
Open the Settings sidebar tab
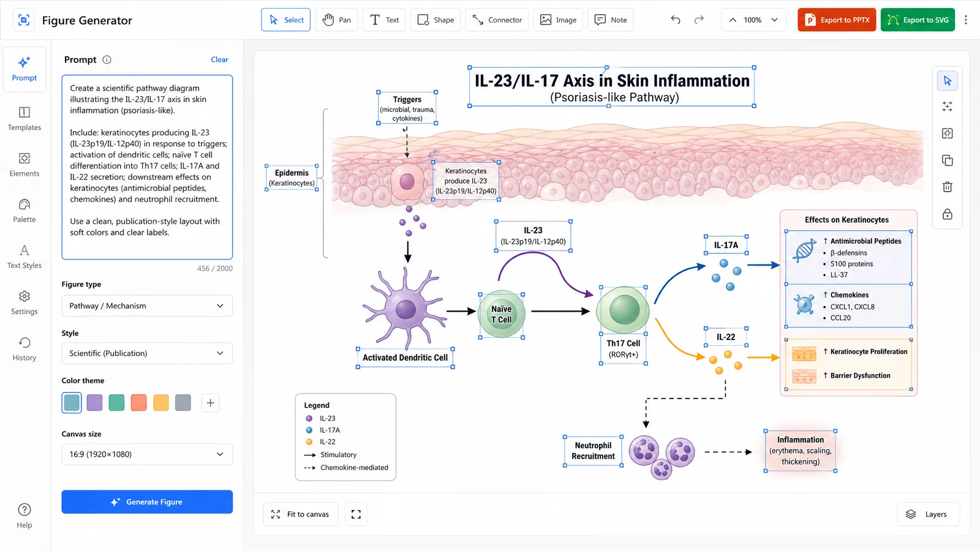pyautogui.click(x=24, y=302)
